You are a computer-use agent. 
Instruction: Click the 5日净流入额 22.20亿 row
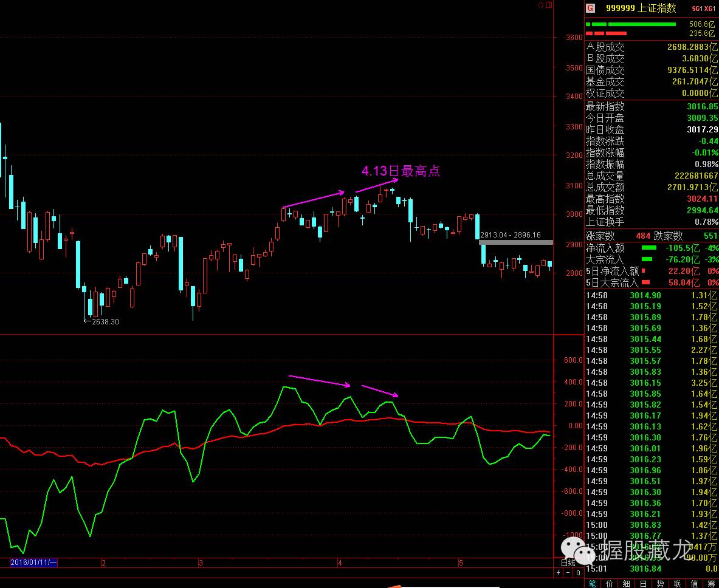(652, 271)
